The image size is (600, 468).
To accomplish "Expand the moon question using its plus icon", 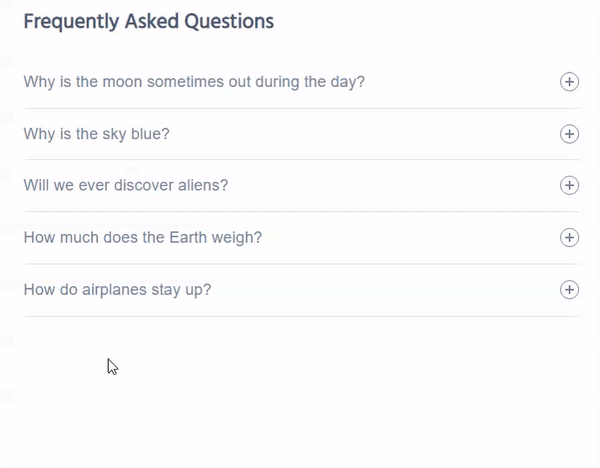I will click(x=569, y=82).
